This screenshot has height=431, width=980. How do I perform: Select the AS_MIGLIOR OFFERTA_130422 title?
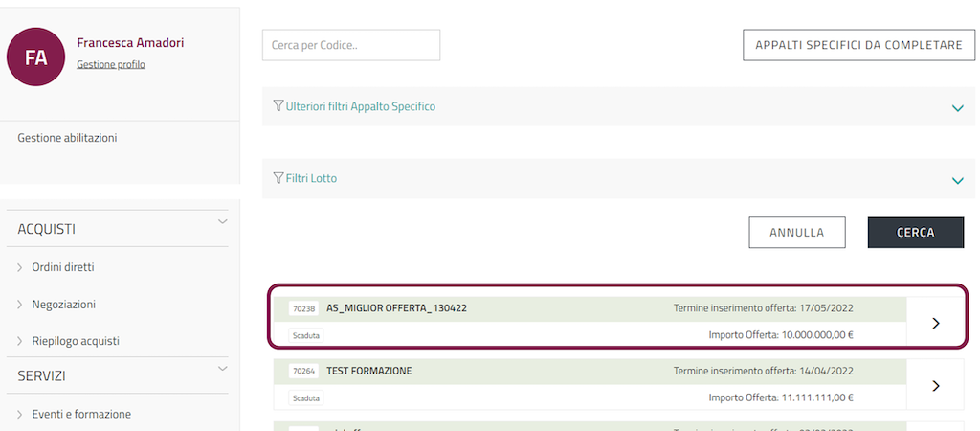coord(396,308)
